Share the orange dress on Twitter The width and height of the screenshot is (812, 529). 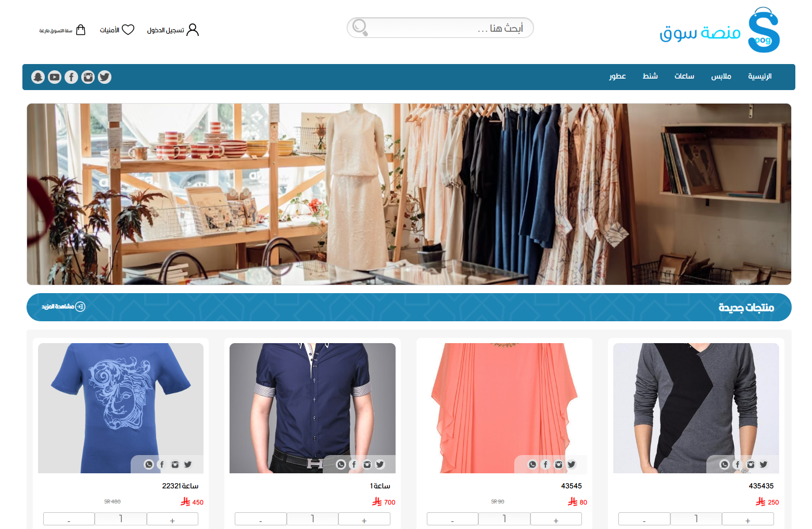(572, 464)
